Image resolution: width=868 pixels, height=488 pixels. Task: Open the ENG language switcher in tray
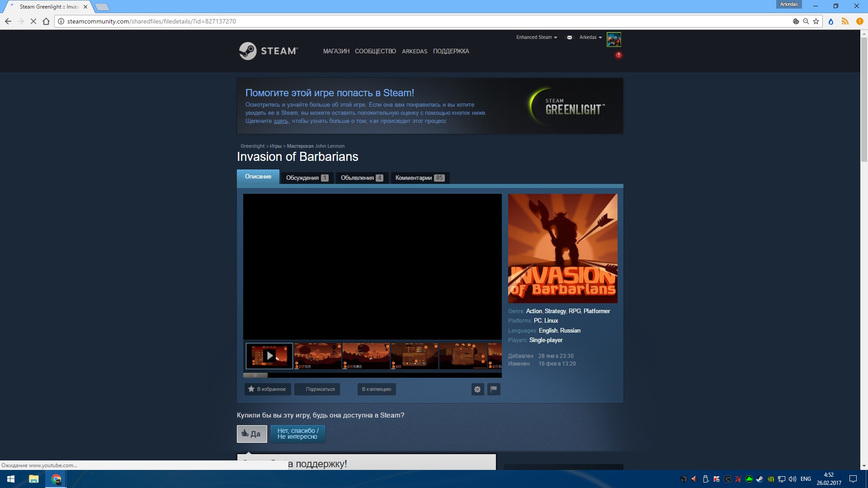[x=806, y=479]
